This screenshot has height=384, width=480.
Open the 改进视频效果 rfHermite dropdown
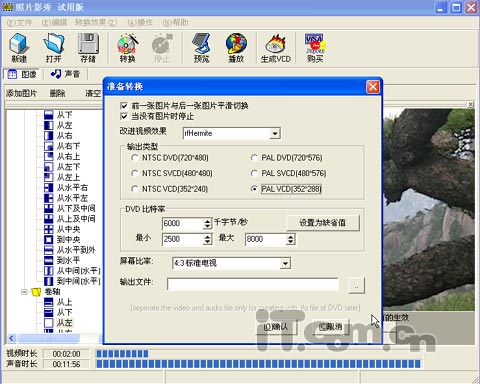[275, 133]
